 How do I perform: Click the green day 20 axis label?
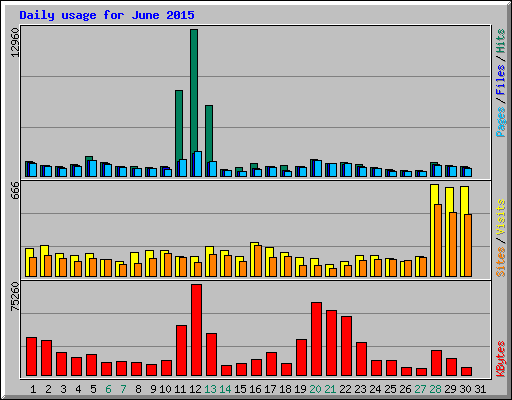click(315, 389)
